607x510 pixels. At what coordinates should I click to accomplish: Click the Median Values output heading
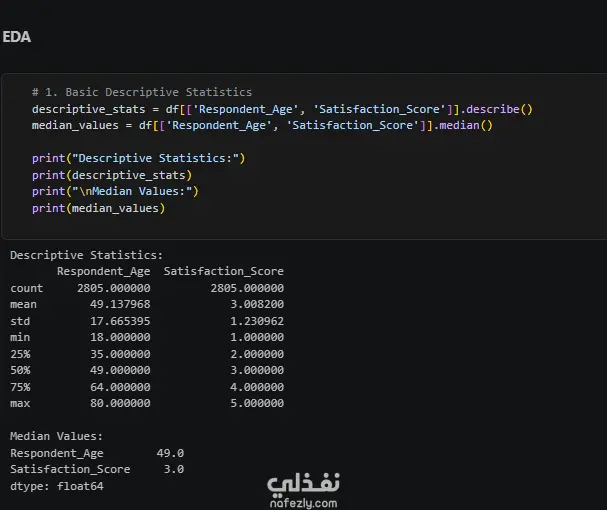coord(57,436)
